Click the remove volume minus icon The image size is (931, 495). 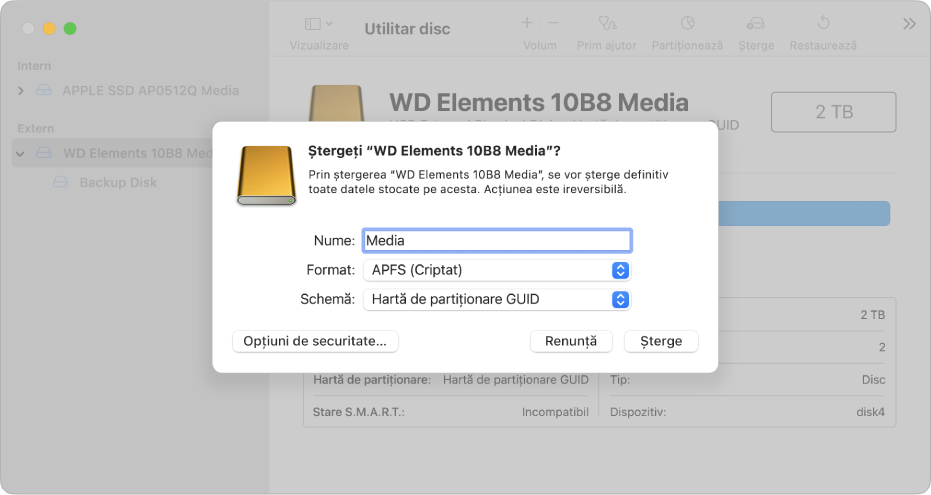553,23
